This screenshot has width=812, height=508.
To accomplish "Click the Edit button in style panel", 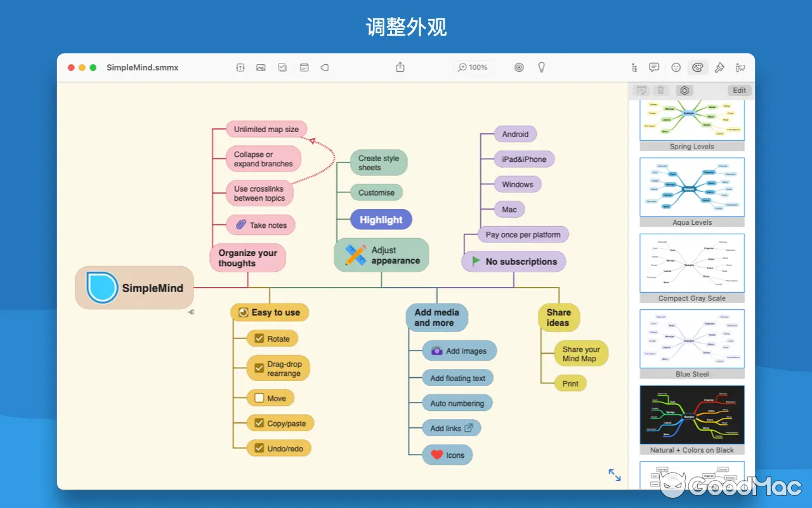I will pyautogui.click(x=738, y=90).
